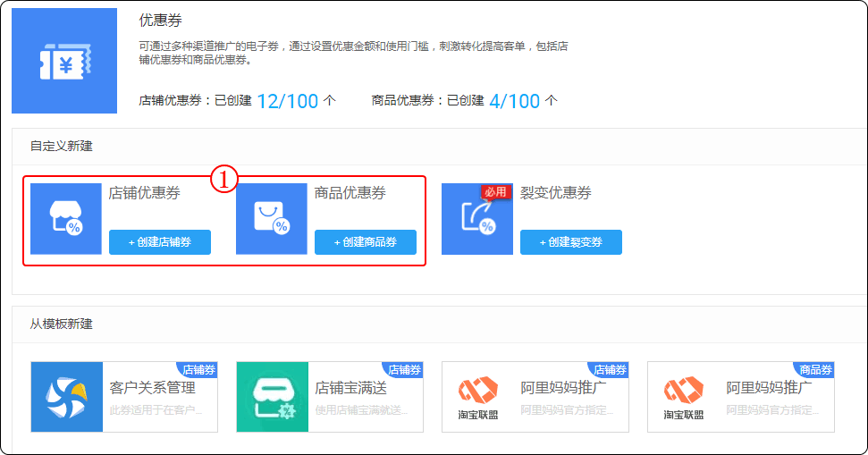Image resolution: width=868 pixels, height=455 pixels.
Task: Click the 此券适用于在客户... description text
Action: pyautogui.click(x=156, y=410)
